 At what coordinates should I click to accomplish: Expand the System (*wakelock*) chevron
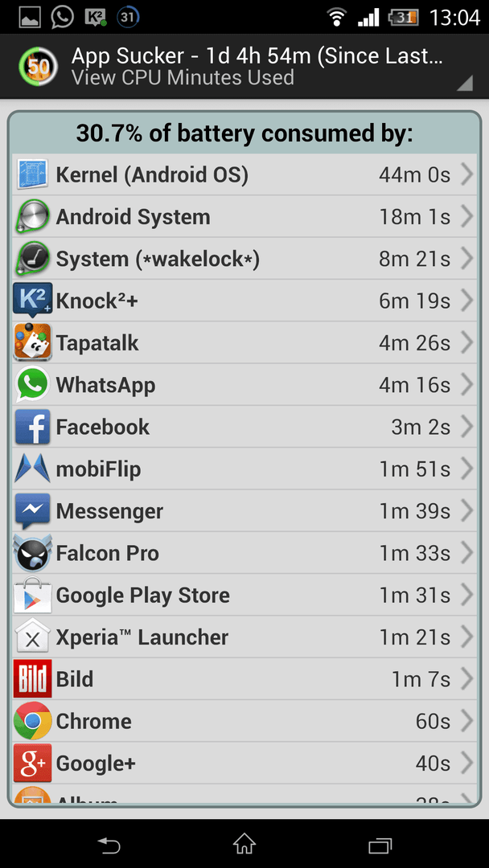(x=467, y=259)
